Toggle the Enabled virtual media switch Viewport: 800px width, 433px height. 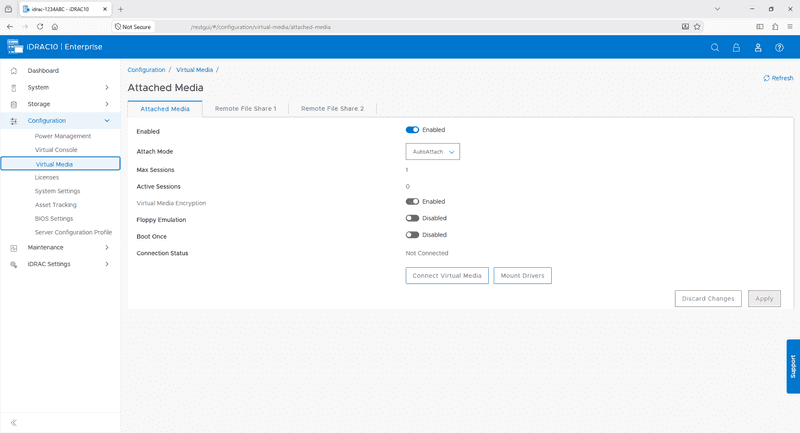(x=412, y=130)
